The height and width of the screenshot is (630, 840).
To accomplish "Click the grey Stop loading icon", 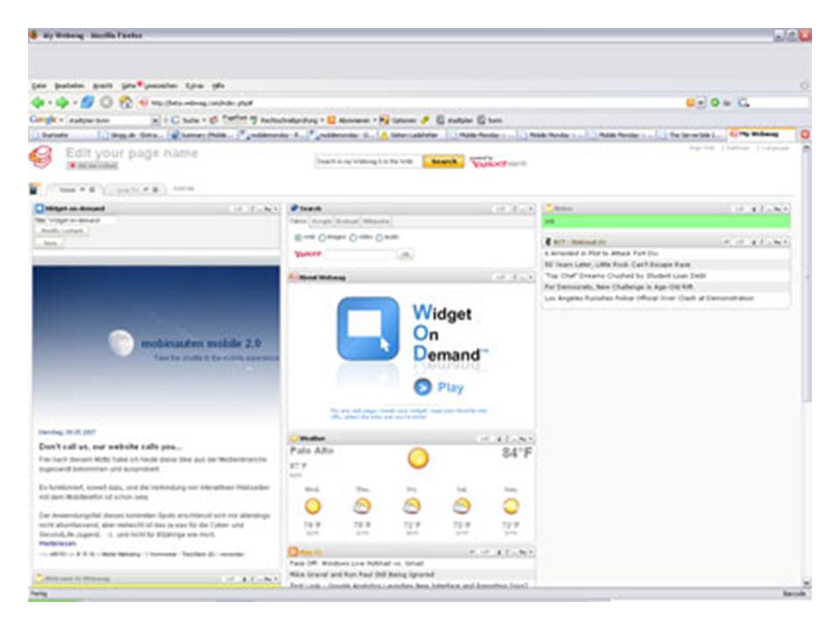I will tap(107, 102).
